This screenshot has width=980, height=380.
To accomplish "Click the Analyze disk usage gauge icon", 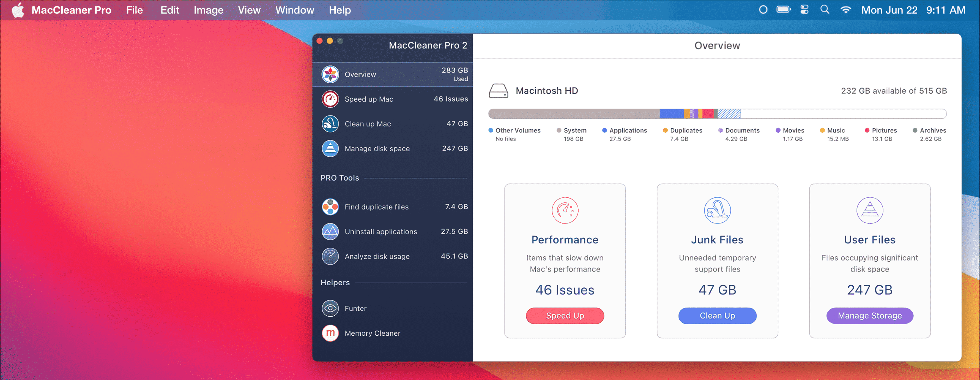I will point(330,256).
